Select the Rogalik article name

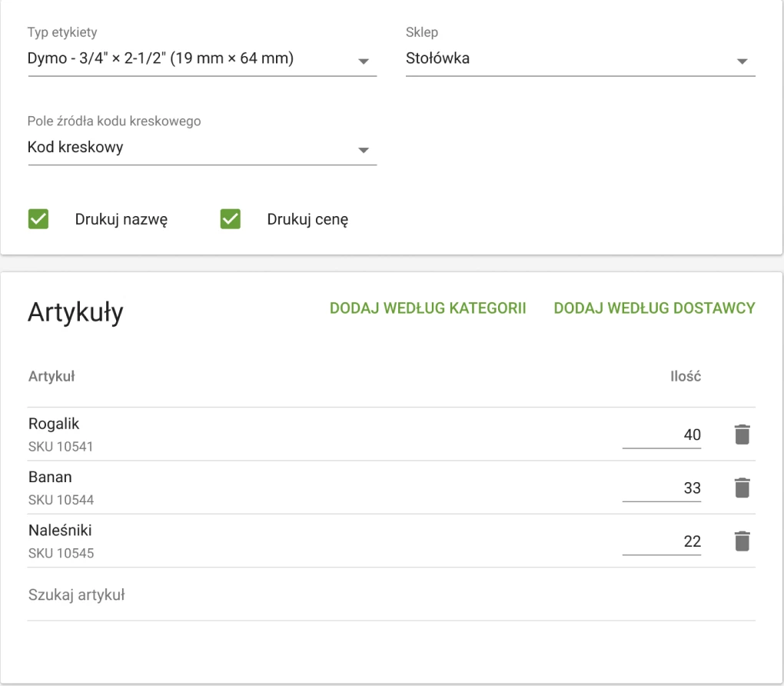tap(54, 424)
